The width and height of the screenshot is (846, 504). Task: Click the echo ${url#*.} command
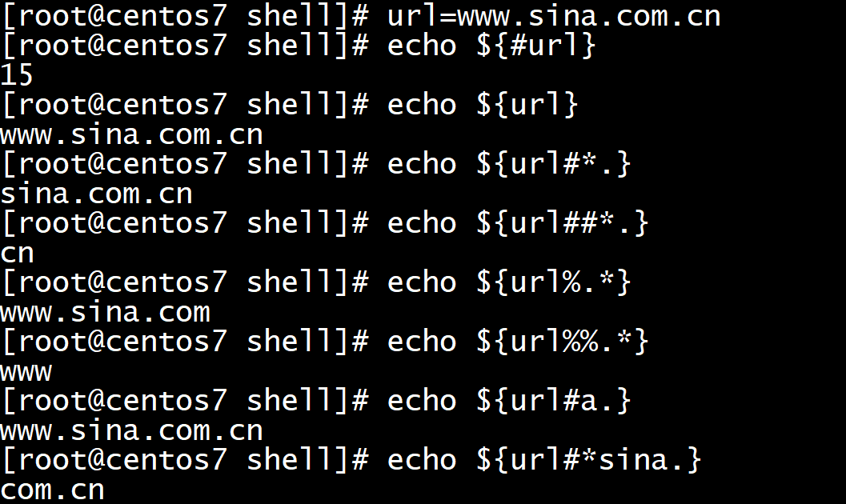[509, 164]
